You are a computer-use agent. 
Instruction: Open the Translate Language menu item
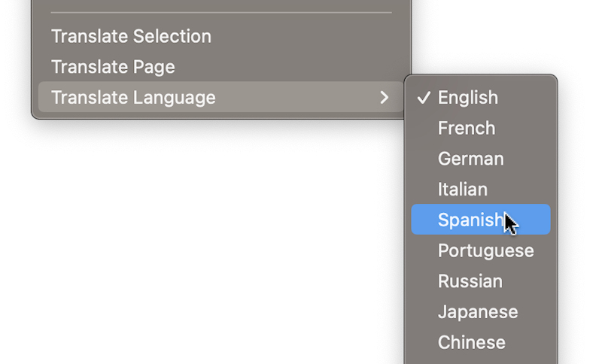coord(133,97)
